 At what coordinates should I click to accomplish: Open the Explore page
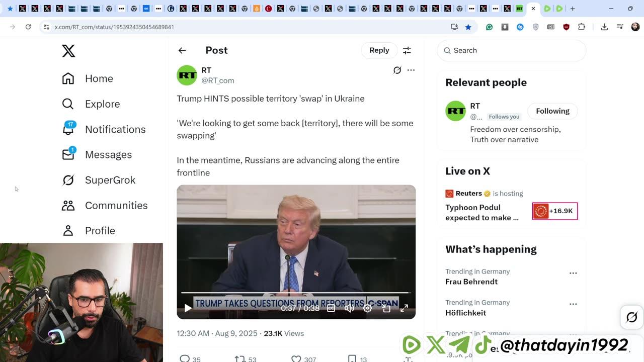(91, 104)
